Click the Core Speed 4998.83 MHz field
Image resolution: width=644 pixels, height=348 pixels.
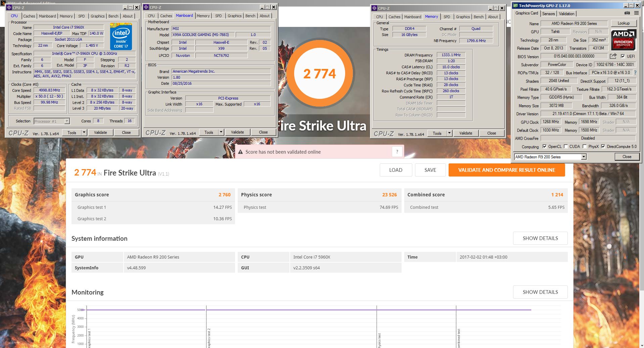[49, 90]
